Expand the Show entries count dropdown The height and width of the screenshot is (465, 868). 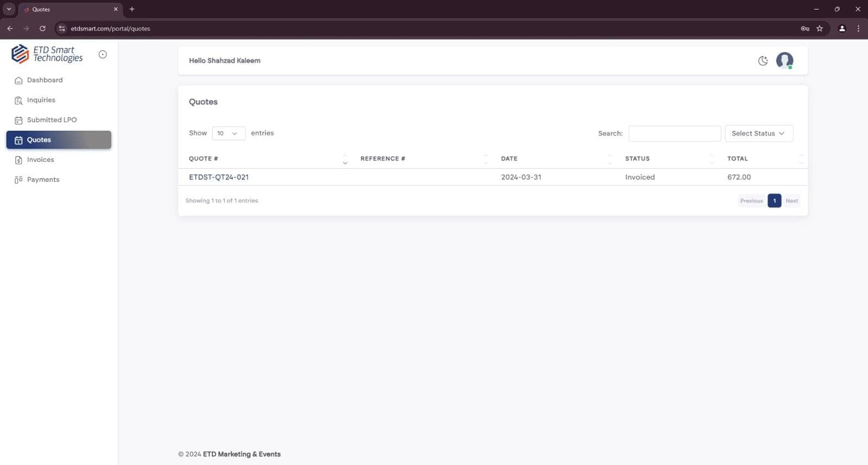(228, 133)
